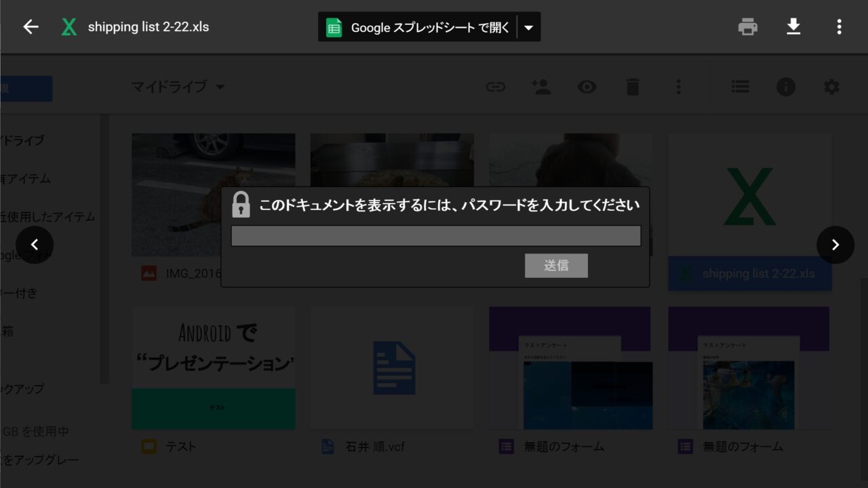Toggle the info details panel
The height and width of the screenshot is (488, 868).
pyautogui.click(x=785, y=87)
